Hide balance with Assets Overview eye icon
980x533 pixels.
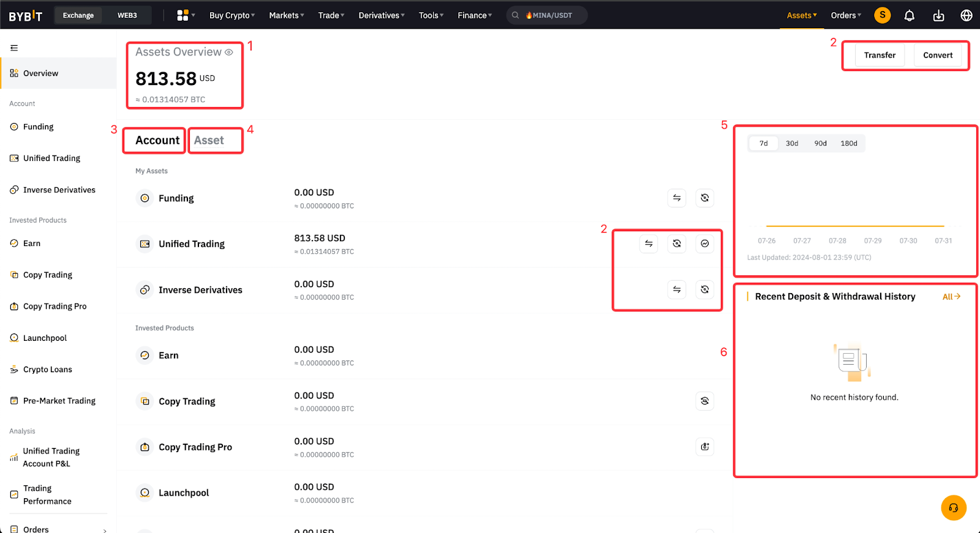point(229,53)
